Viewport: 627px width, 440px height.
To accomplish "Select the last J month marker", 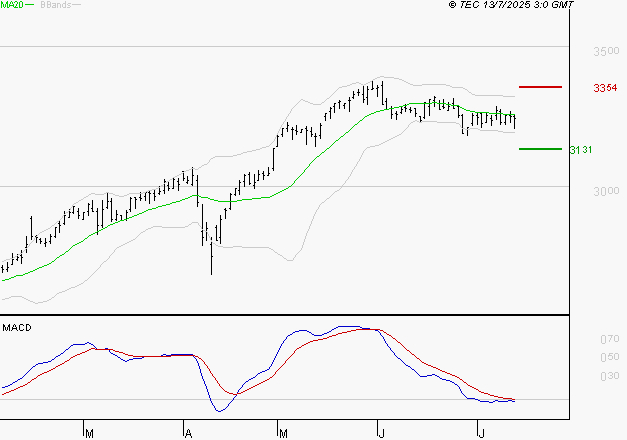I will tap(481, 433).
